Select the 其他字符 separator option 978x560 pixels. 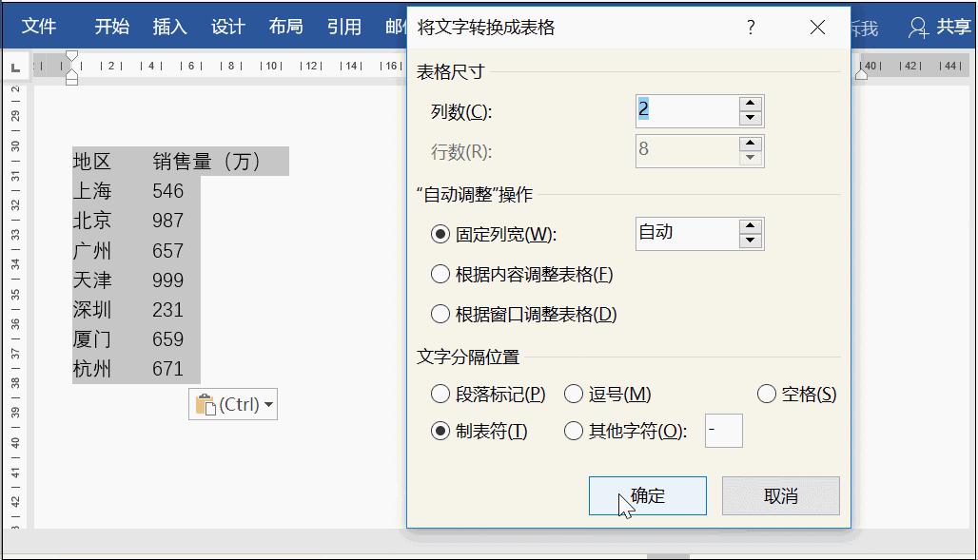tap(572, 430)
